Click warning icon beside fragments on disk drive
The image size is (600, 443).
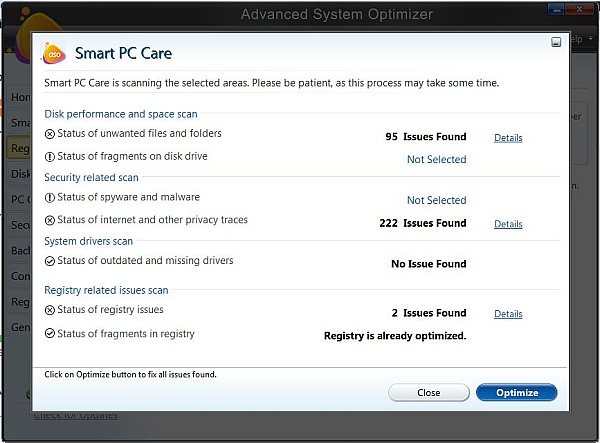point(50,157)
